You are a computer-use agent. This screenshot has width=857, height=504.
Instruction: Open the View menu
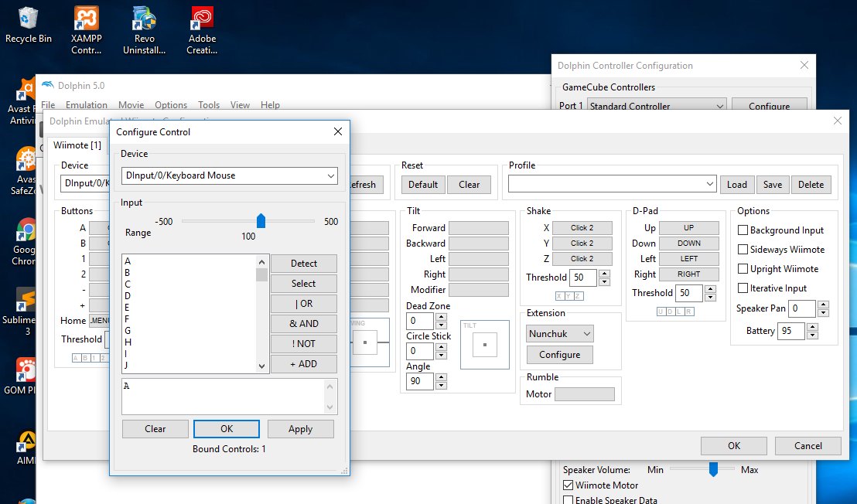(240, 105)
